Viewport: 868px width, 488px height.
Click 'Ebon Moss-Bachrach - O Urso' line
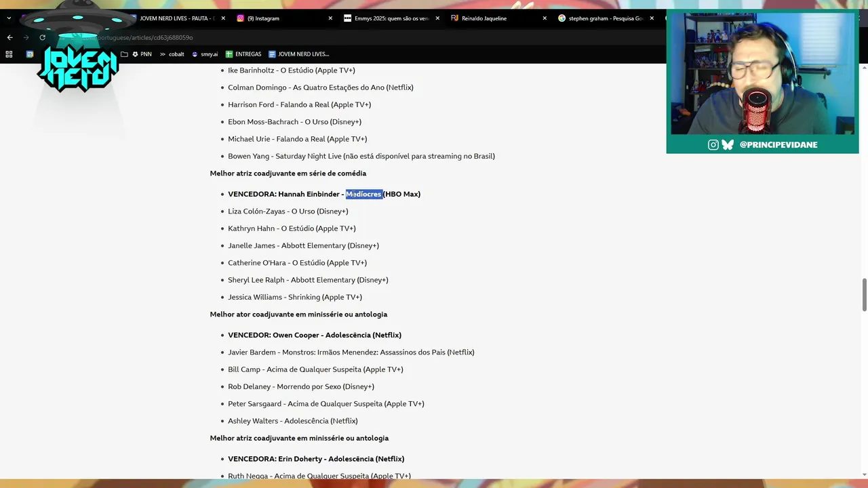295,122
